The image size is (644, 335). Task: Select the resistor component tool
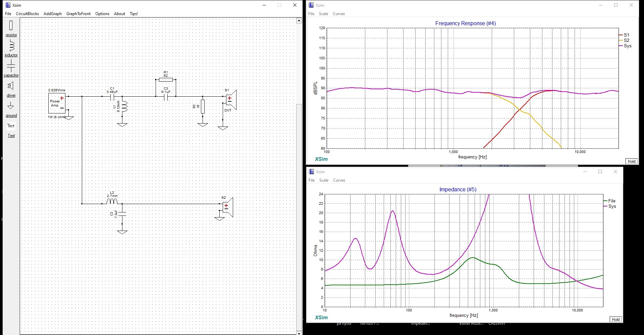11,29
